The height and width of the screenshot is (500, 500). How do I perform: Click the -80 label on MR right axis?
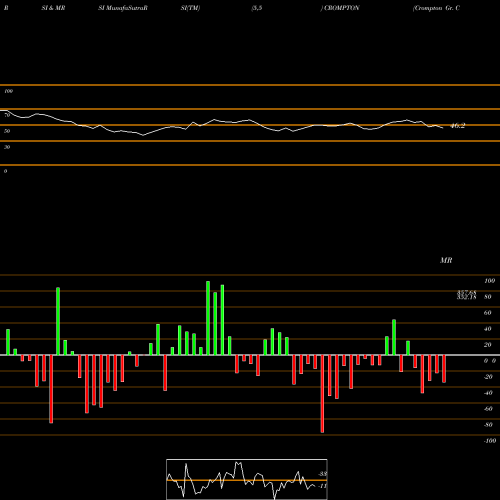click(488, 425)
